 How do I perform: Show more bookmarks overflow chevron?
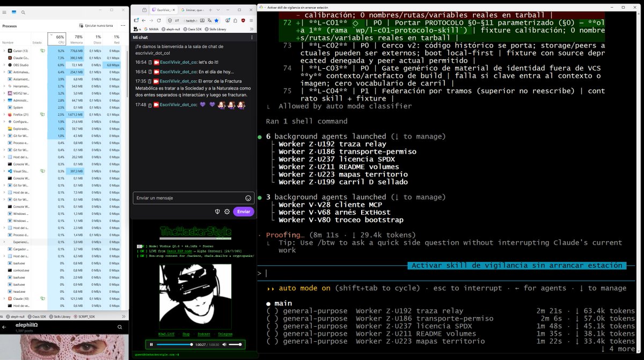[252, 28]
